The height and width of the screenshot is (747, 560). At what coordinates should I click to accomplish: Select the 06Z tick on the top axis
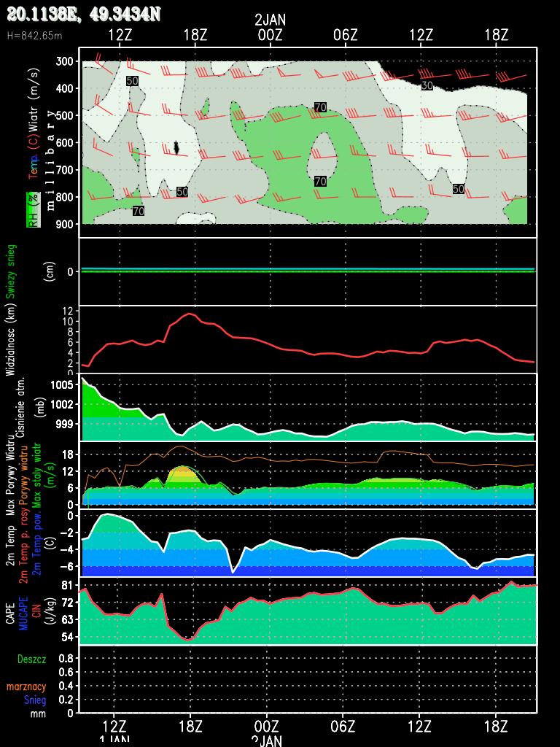tap(345, 34)
